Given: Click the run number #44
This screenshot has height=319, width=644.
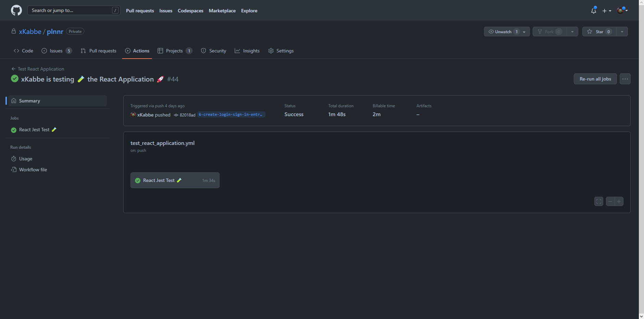Looking at the screenshot, I should (x=173, y=79).
